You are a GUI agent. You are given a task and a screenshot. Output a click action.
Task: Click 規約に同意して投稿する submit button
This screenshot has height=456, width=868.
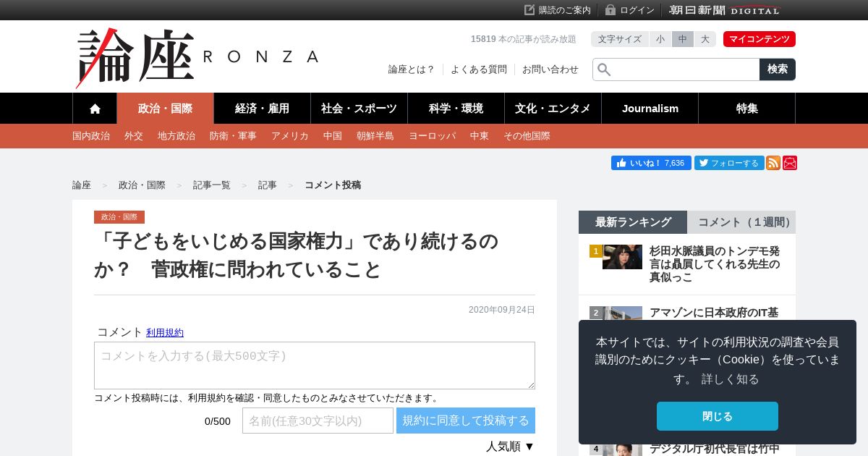[x=466, y=421]
